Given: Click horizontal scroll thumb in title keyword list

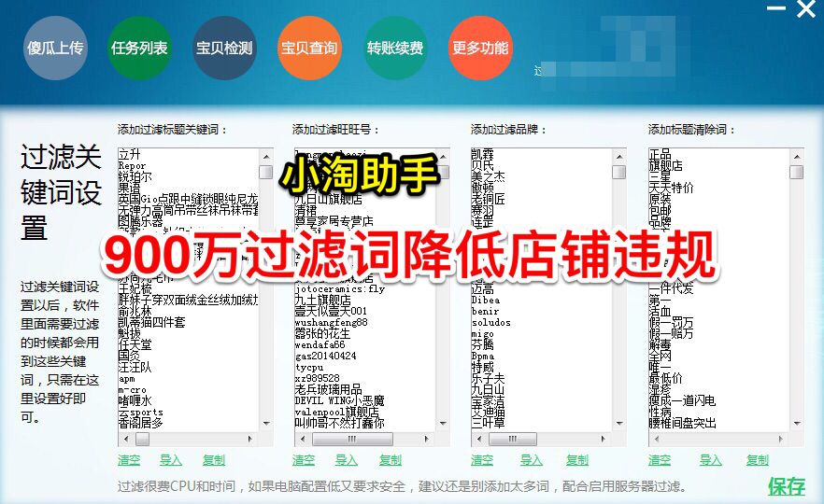Looking at the screenshot, I should pyautogui.click(x=142, y=439).
